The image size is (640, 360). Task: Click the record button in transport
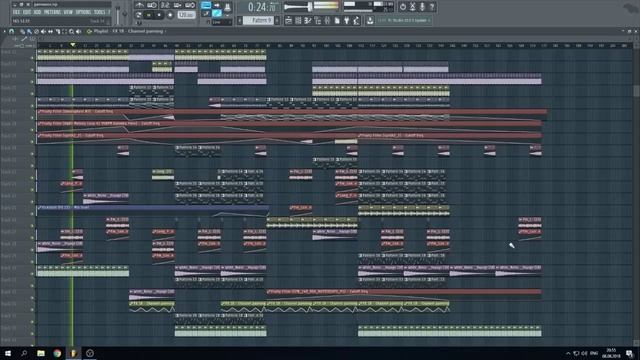point(170,15)
